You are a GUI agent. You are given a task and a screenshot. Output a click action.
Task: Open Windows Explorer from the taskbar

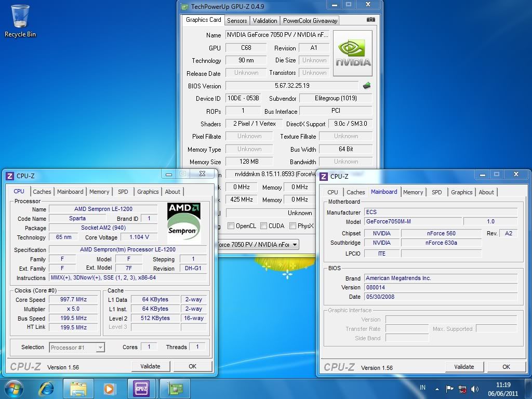click(78, 389)
